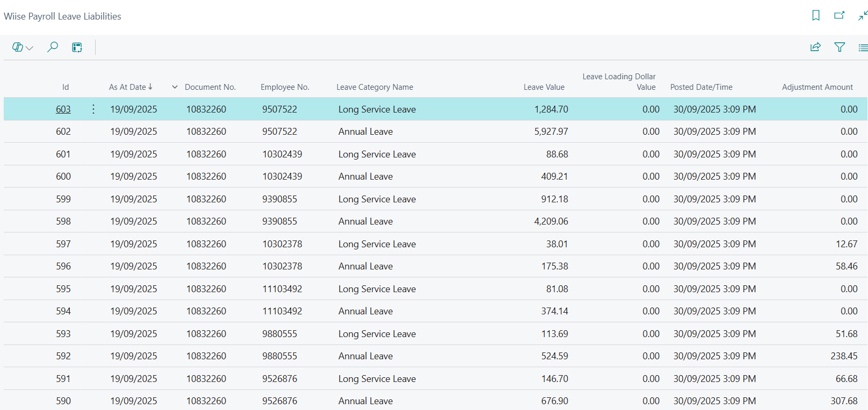Select the row with Id 598
Image resolution: width=868 pixels, height=410 pixels.
[x=63, y=221]
